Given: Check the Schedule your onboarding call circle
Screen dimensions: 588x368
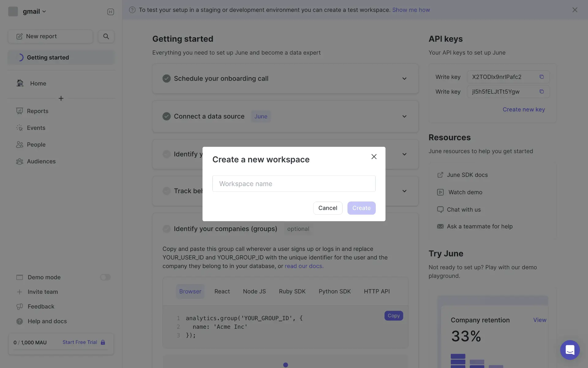Looking at the screenshot, I should (x=167, y=79).
